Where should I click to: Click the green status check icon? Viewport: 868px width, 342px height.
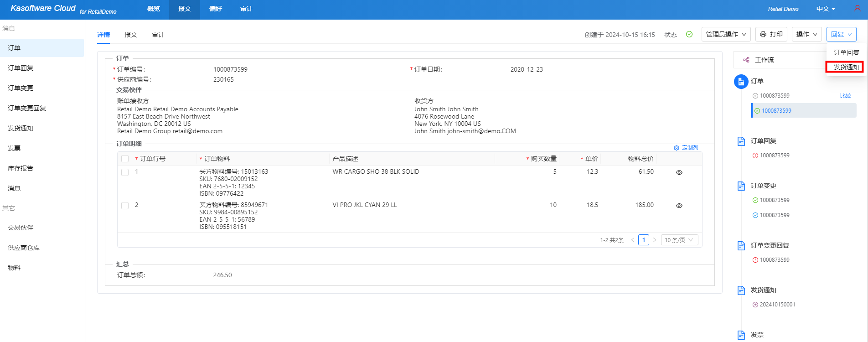tap(689, 34)
